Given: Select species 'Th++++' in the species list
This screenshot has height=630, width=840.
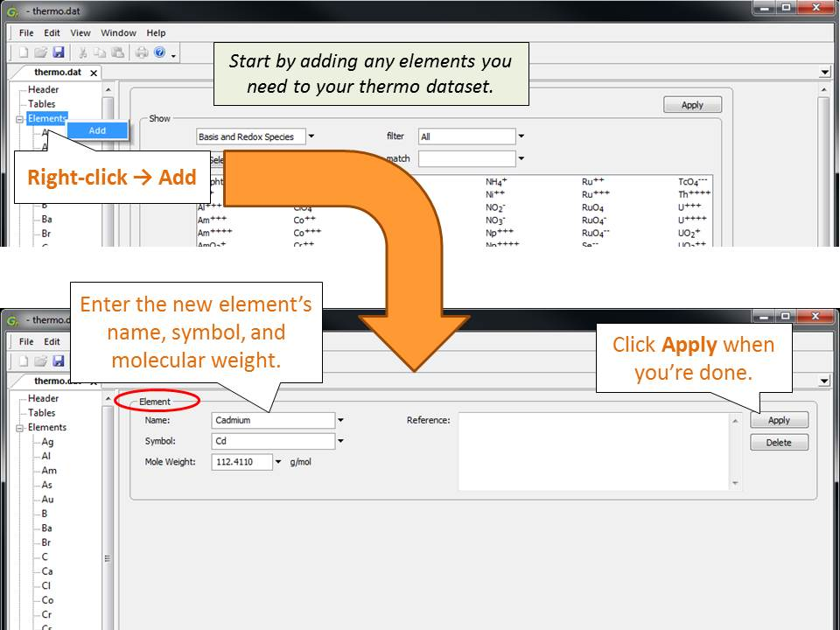Looking at the screenshot, I should coord(694,194).
